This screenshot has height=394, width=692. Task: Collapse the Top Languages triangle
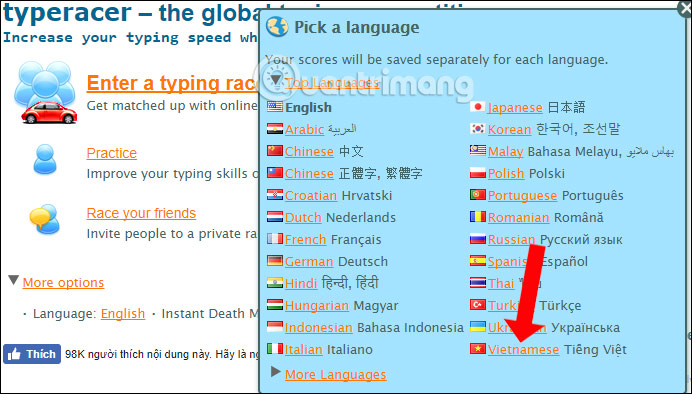[x=276, y=80]
